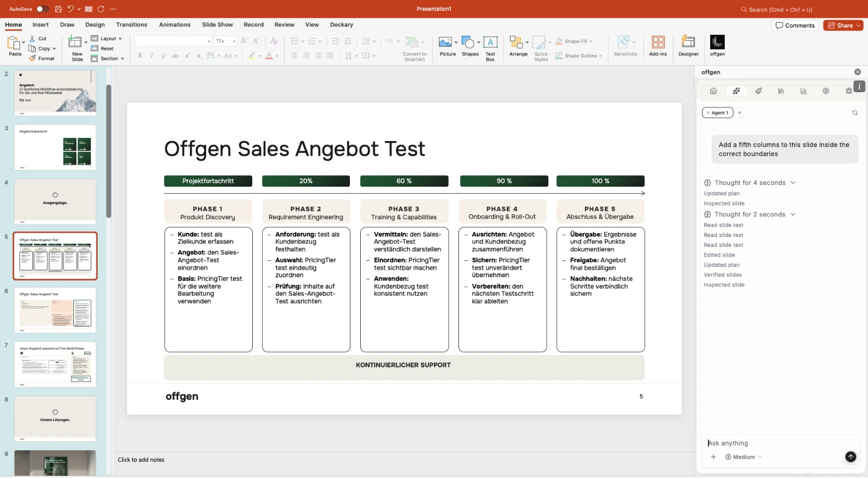Open the offgen Home tab icon

(713, 91)
